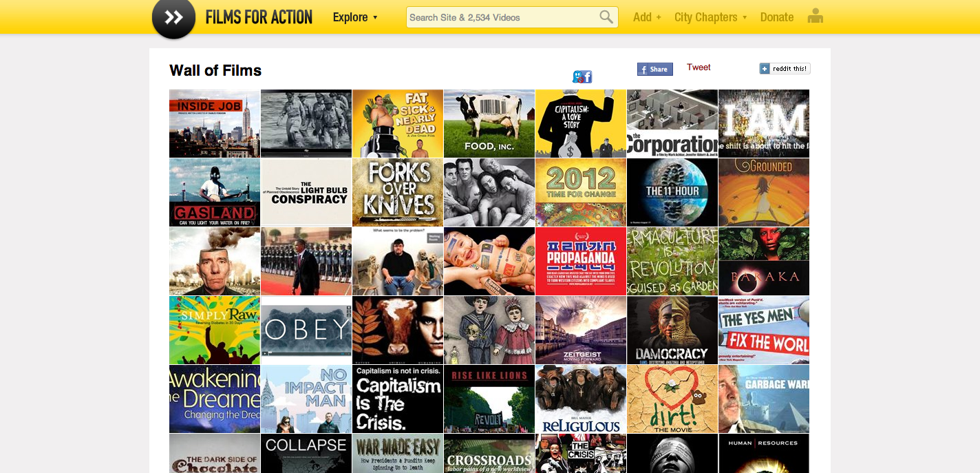
Task: Click the small ghost sharing icon
Action: pyautogui.click(x=578, y=76)
